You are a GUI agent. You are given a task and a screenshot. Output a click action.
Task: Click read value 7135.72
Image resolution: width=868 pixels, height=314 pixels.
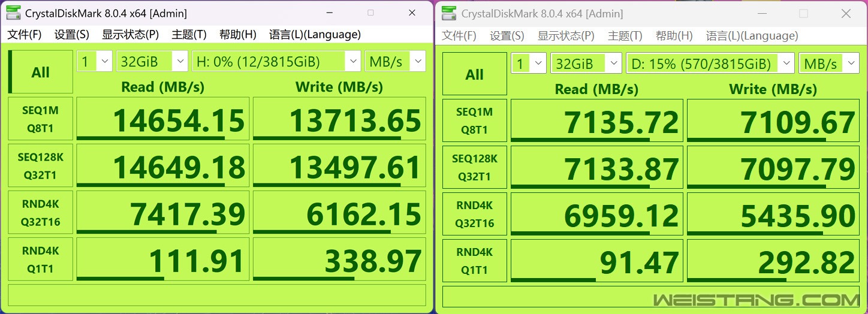click(x=596, y=120)
